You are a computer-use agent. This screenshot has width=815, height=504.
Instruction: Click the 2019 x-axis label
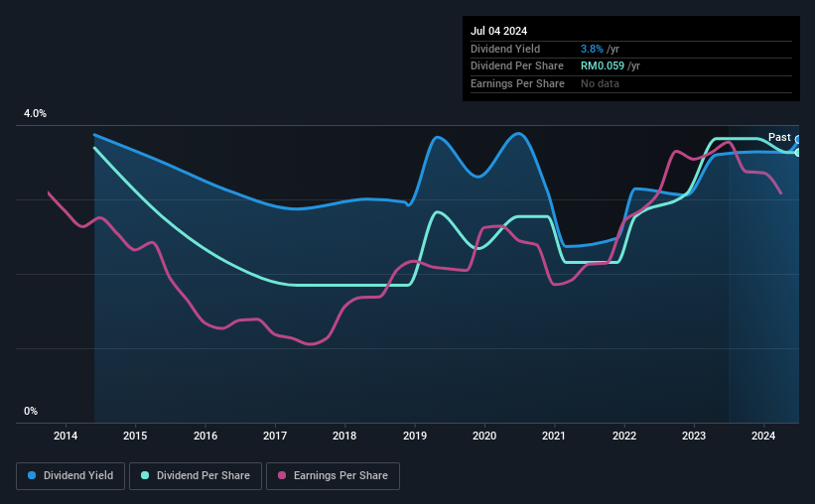(415, 436)
